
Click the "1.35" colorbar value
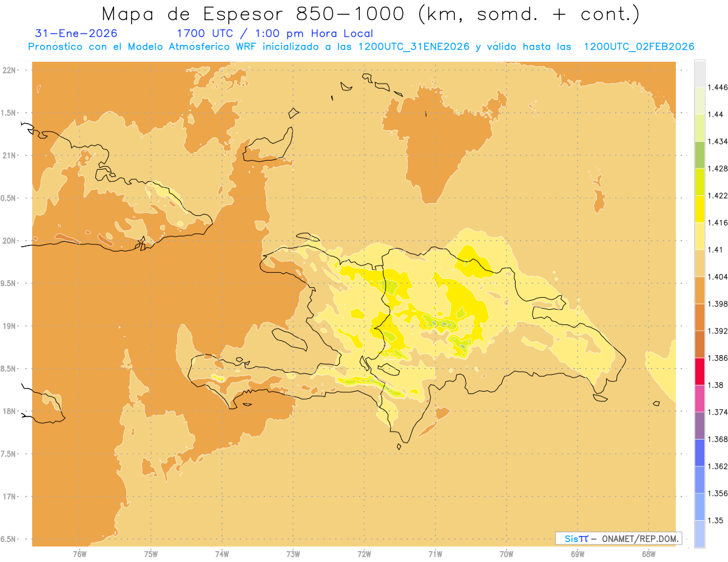(x=716, y=520)
